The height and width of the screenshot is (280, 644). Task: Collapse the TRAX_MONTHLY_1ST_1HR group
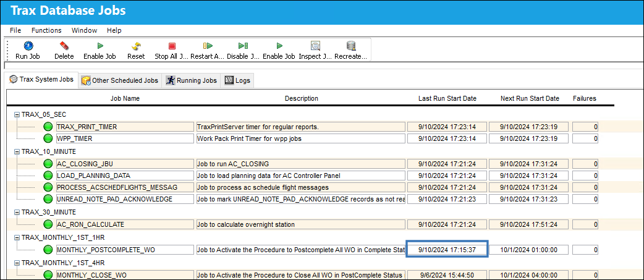pos(17,237)
